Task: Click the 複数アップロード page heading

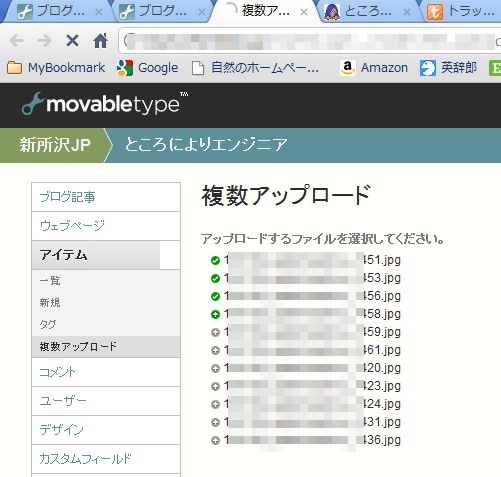Action: tap(286, 196)
